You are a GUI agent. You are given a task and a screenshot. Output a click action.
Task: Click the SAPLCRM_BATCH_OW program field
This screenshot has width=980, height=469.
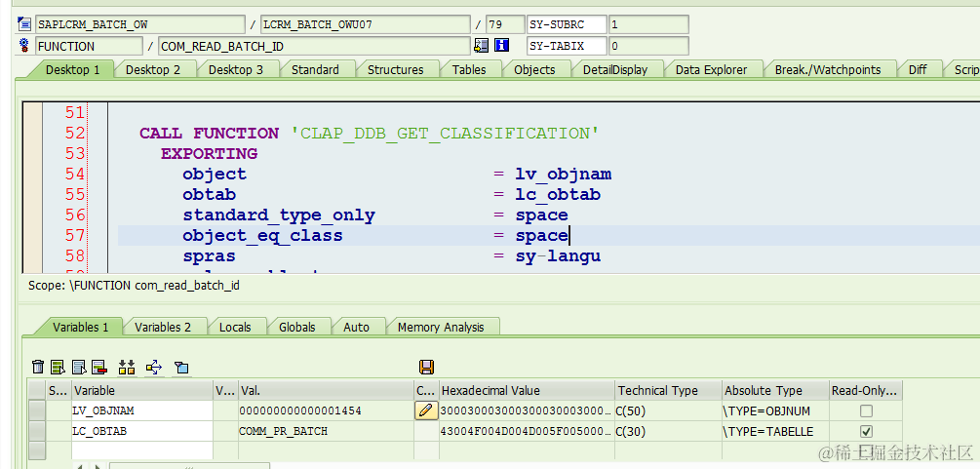click(x=140, y=24)
